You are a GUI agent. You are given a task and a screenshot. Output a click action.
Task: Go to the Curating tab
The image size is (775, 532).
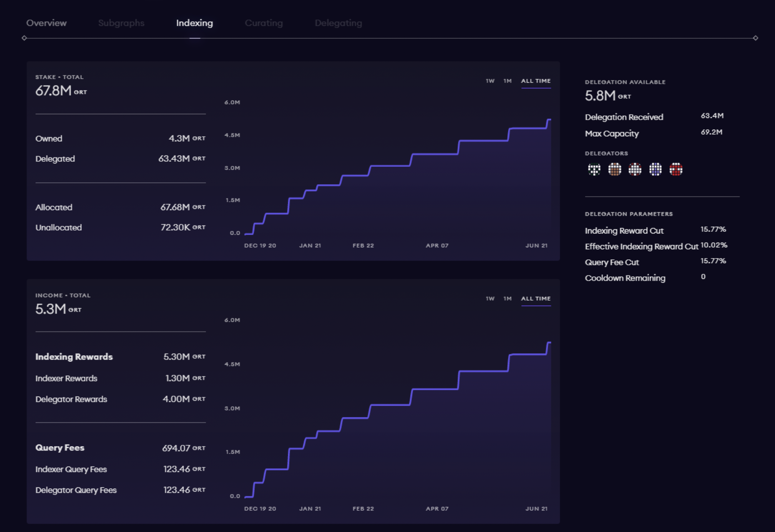[264, 23]
